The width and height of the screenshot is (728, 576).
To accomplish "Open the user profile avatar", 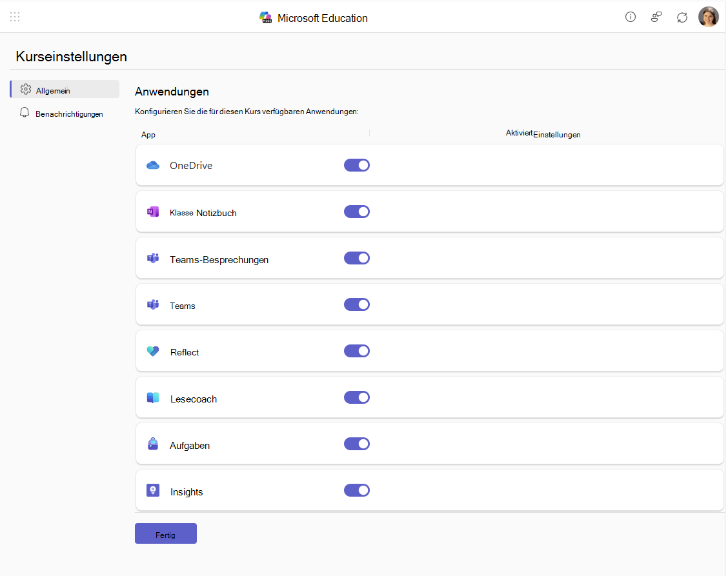I will pyautogui.click(x=708, y=17).
